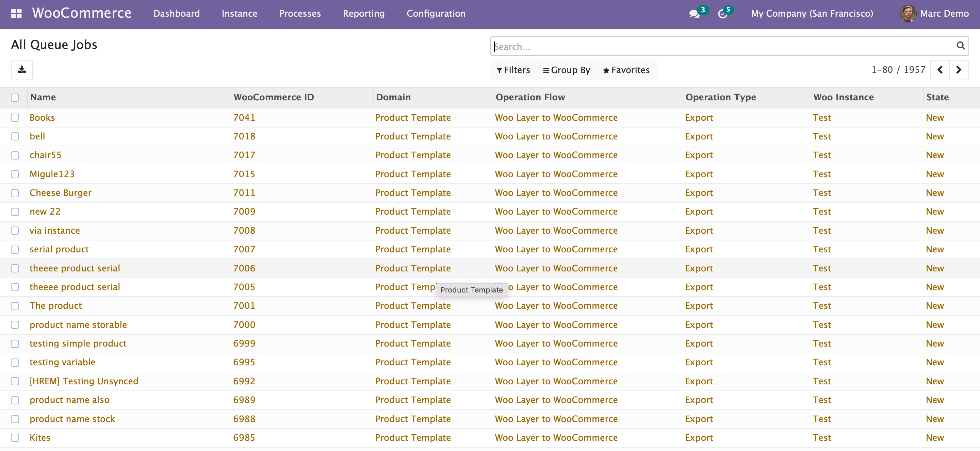Click Marc Demo user avatar
This screenshot has height=451, width=980.
click(908, 14)
